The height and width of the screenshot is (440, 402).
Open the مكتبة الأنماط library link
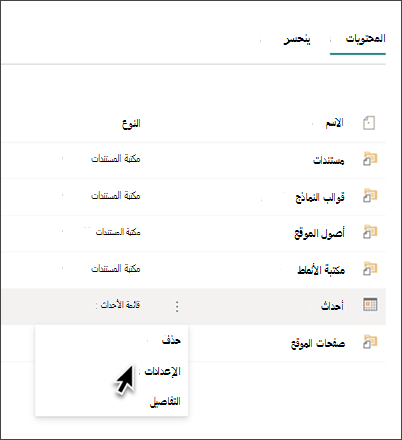(x=321, y=269)
